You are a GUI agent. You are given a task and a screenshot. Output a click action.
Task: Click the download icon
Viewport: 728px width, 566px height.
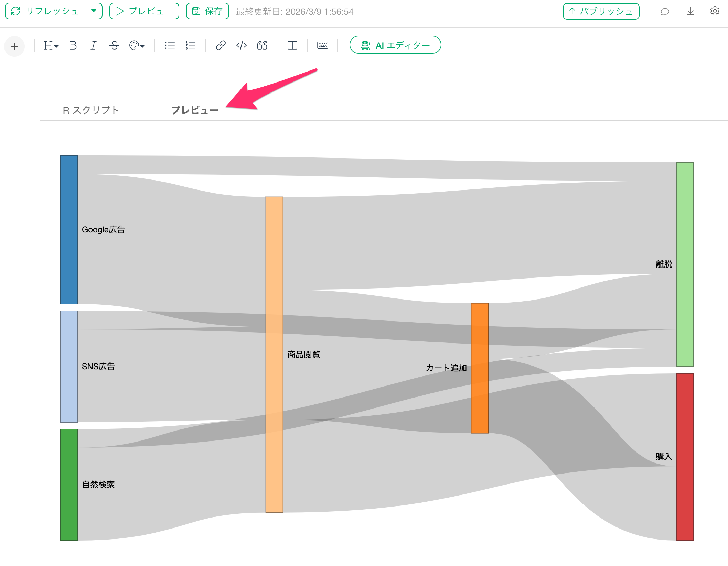click(x=690, y=11)
